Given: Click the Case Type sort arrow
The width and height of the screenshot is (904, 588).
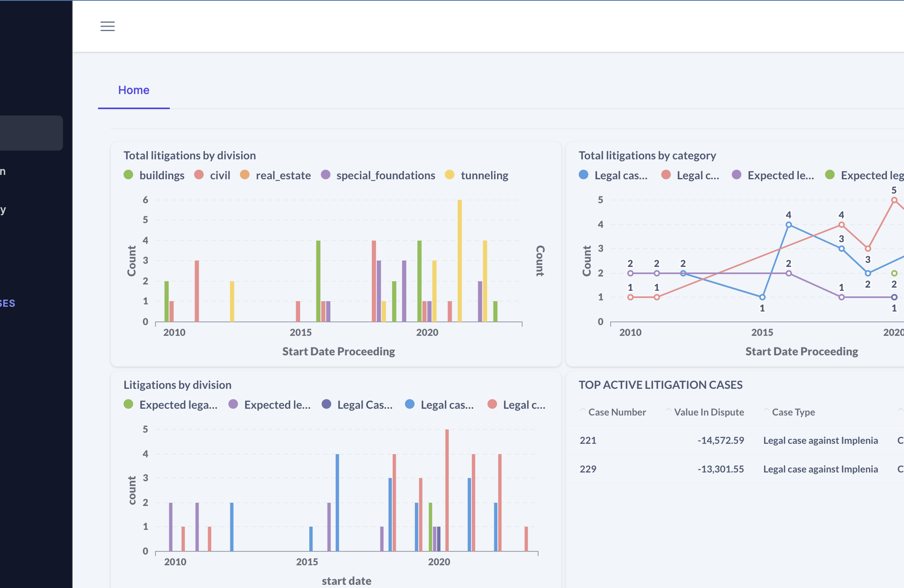Looking at the screenshot, I should click(x=766, y=410).
